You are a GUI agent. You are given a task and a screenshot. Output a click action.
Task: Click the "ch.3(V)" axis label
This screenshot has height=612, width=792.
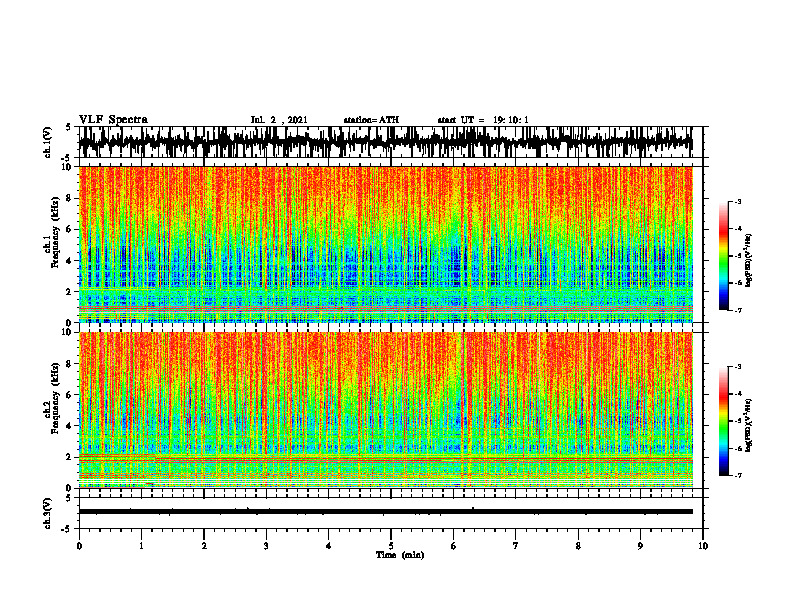[47, 514]
